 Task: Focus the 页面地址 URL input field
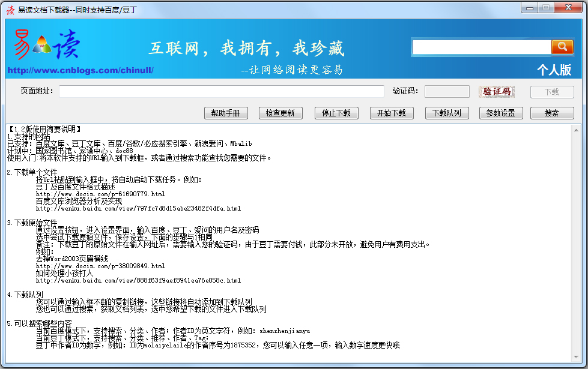(221, 91)
